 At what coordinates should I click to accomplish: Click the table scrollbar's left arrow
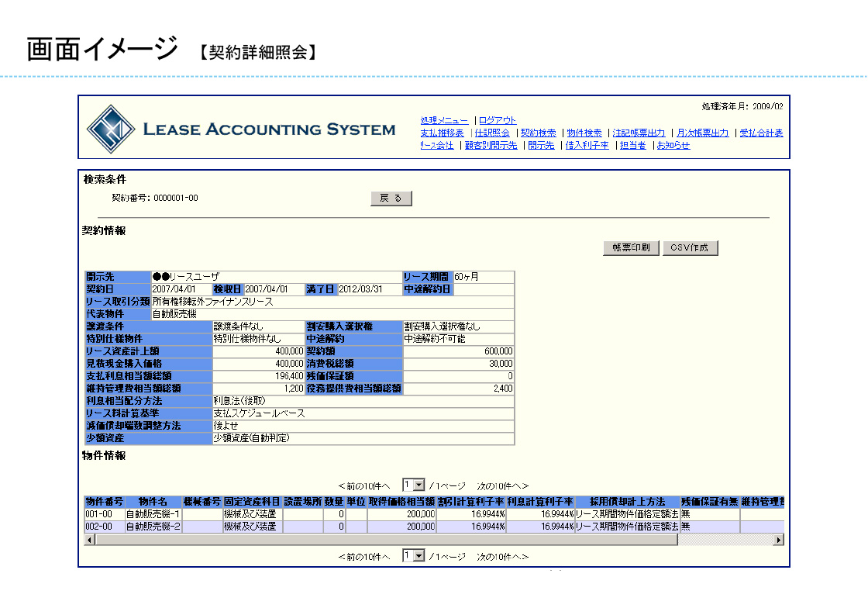(x=90, y=540)
